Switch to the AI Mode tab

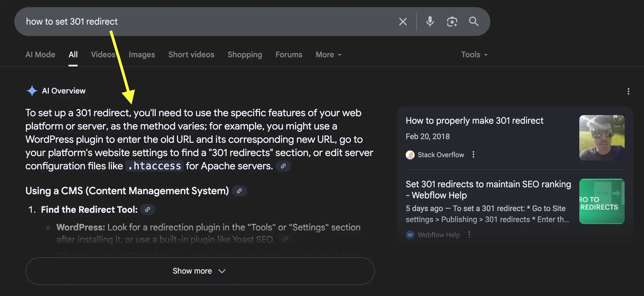pos(40,55)
